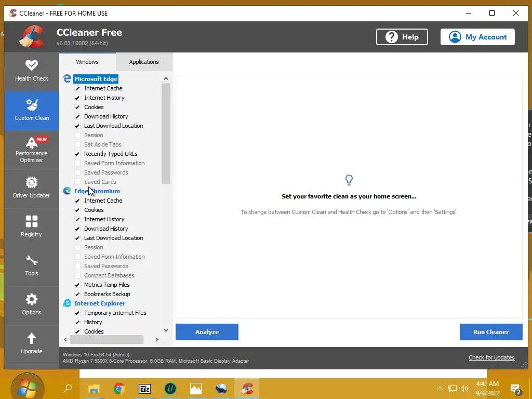Uncheck Microsoft Edge Internet Cache

coord(77,88)
